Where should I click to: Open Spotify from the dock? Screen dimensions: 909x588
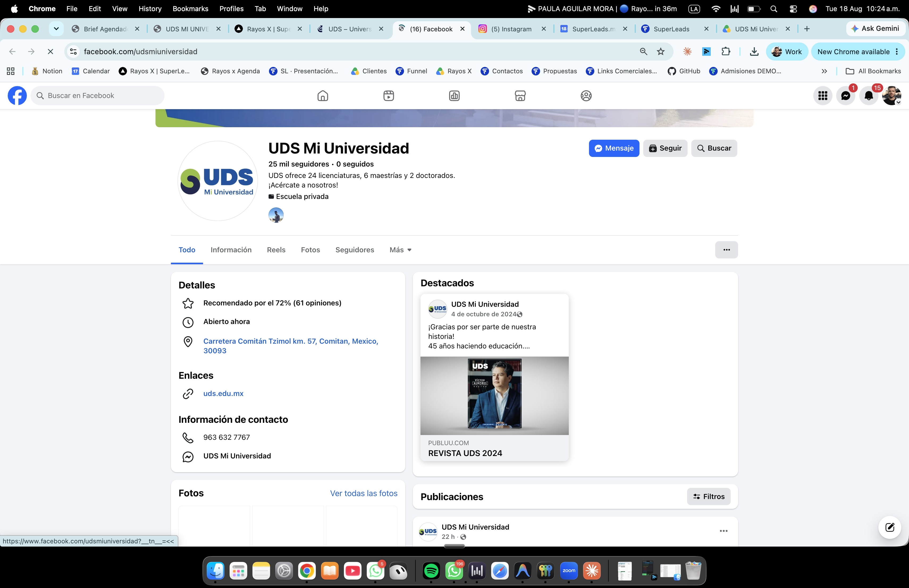coord(431,571)
